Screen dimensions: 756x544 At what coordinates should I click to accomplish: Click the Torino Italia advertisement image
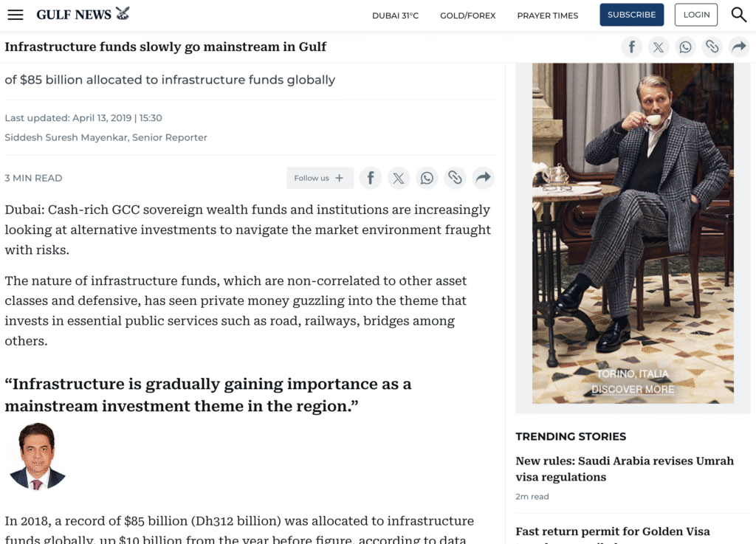point(633,233)
